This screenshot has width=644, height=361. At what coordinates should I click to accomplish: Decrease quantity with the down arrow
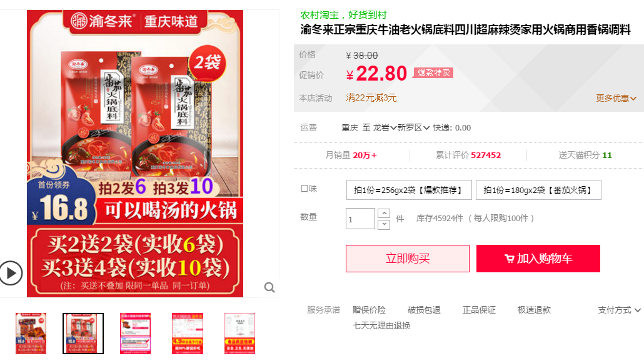[x=384, y=224]
